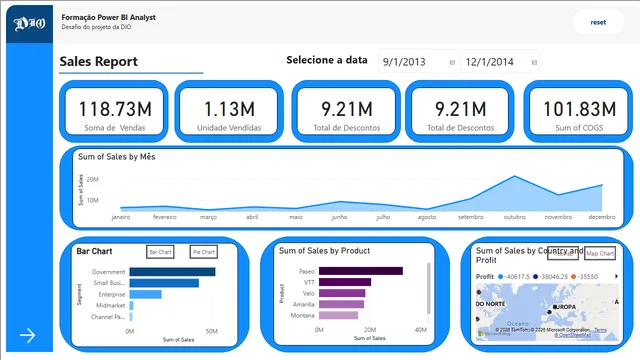Click the Amarilla product bar

point(341,304)
